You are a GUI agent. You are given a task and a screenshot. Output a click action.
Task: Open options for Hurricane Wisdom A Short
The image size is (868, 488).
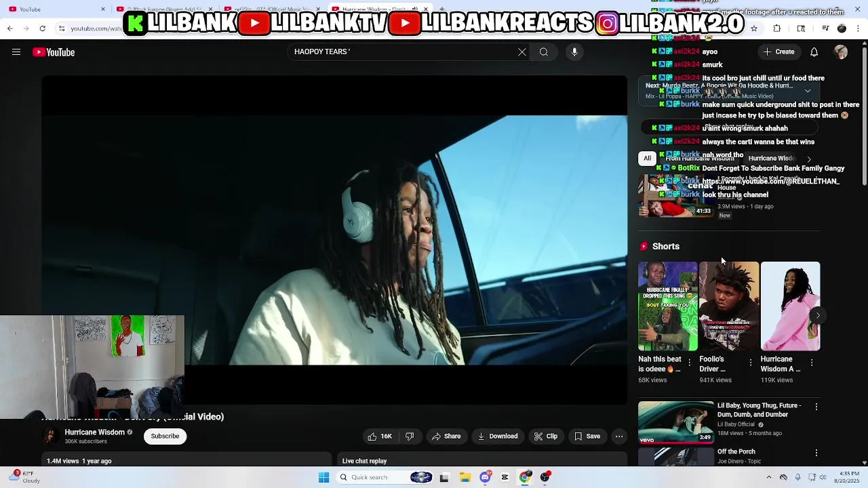pyautogui.click(x=812, y=363)
